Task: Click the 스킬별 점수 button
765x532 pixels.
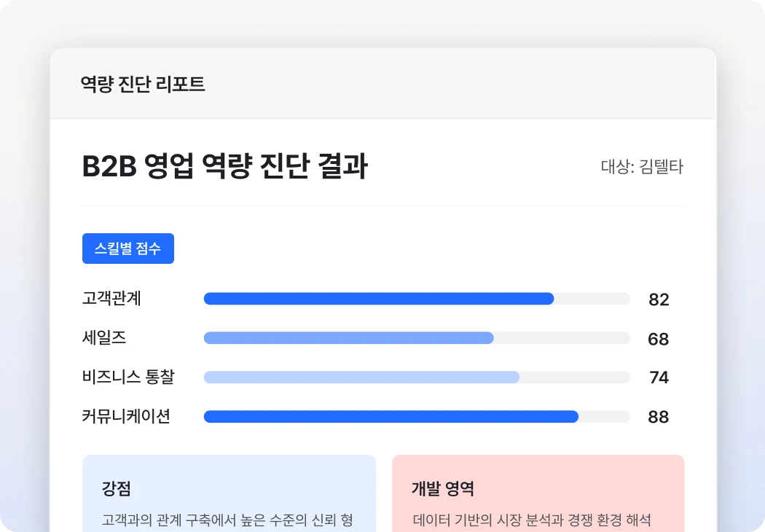Action: tap(127, 249)
